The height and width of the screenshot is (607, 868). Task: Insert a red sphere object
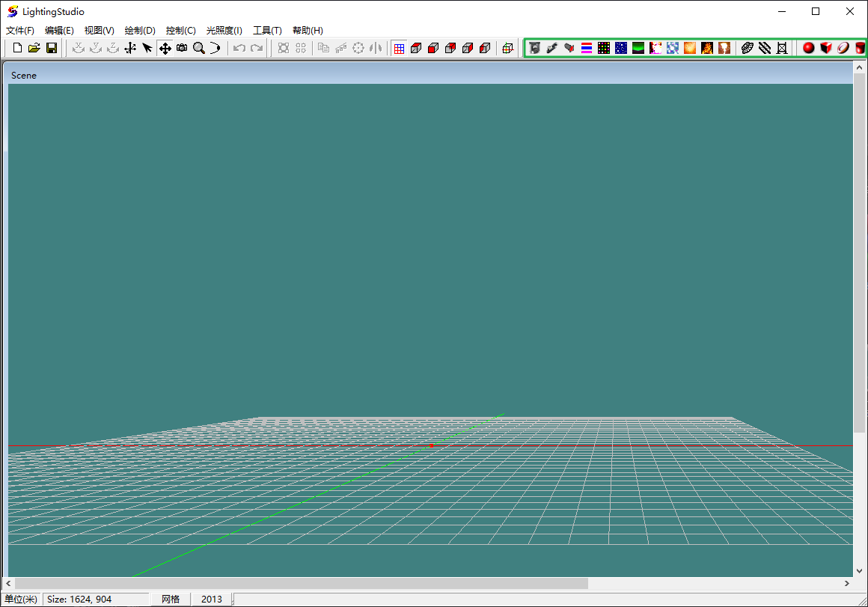808,48
